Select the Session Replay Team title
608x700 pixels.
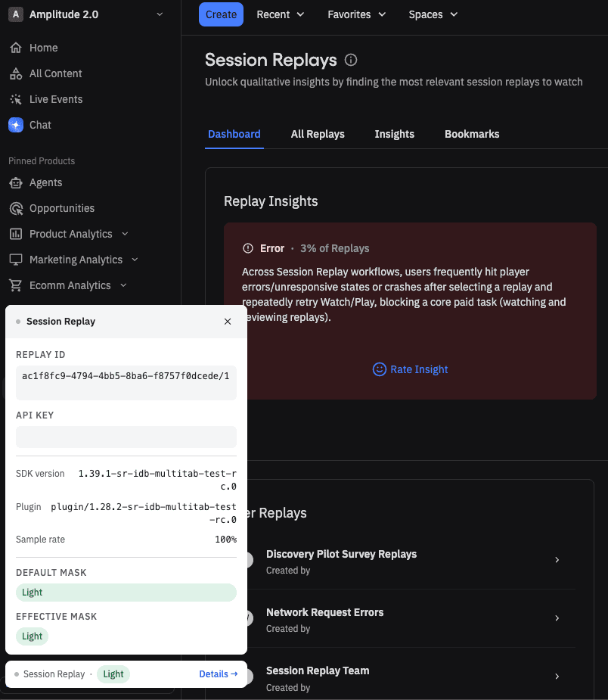pyautogui.click(x=318, y=671)
